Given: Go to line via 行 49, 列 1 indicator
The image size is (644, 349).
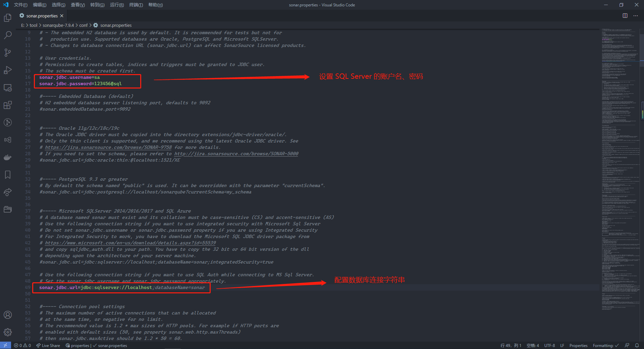Looking at the screenshot, I should [x=511, y=345].
